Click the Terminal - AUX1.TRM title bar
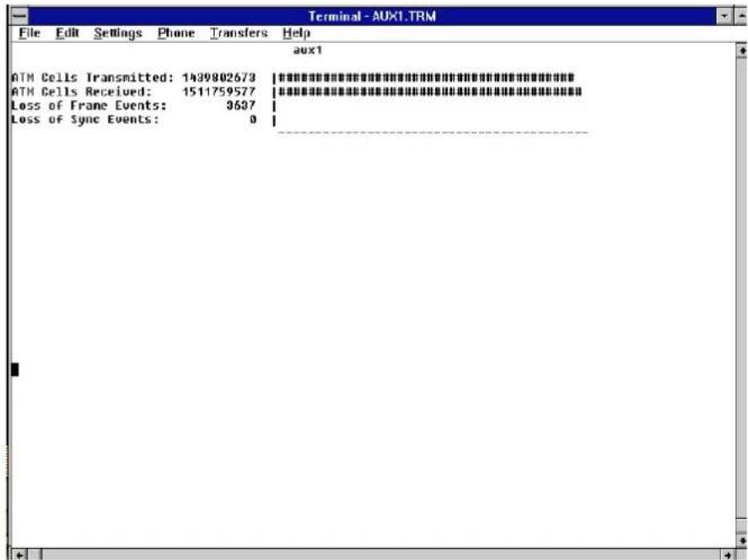Image resolution: width=748 pixels, height=560 pixels. (372, 16)
